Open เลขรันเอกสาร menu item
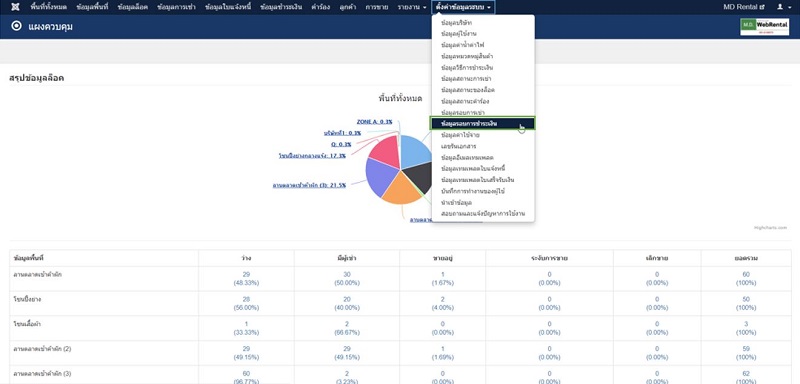 459,146
